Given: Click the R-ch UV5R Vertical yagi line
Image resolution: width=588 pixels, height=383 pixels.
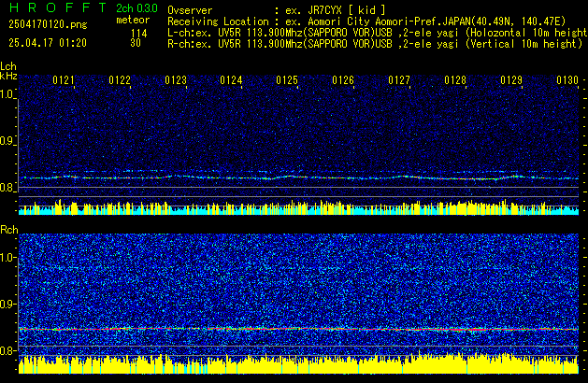Looking at the screenshot, I should [375, 44].
